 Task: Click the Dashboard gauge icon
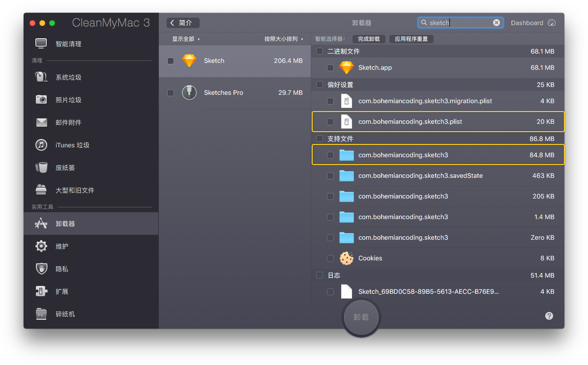[551, 23]
